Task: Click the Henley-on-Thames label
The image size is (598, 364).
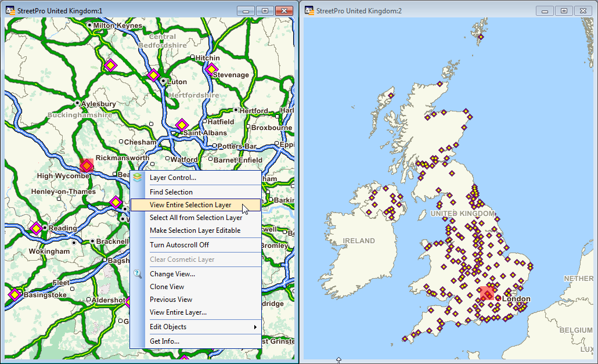Action: click(63, 192)
